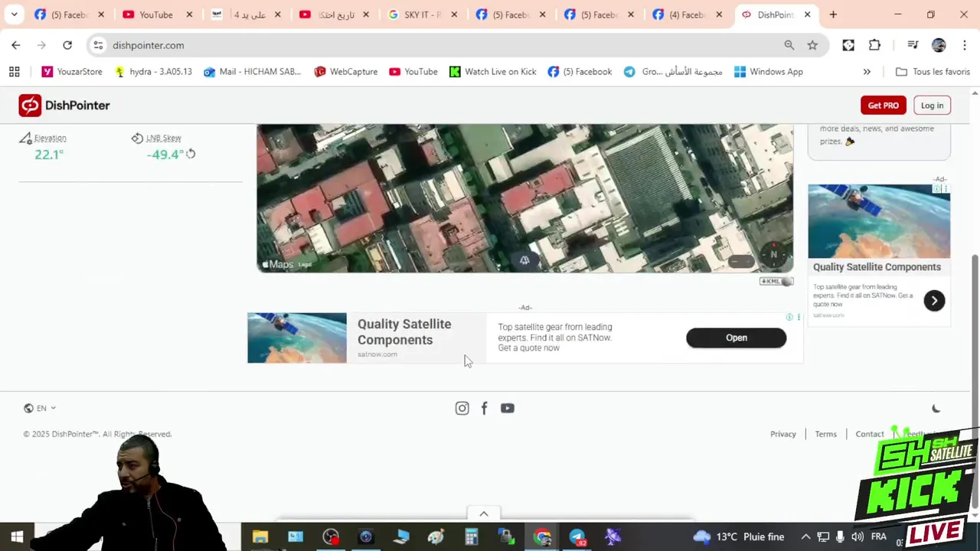Image resolution: width=980 pixels, height=551 pixels.
Task: Close the DishPointer tab
Action: [807, 15]
